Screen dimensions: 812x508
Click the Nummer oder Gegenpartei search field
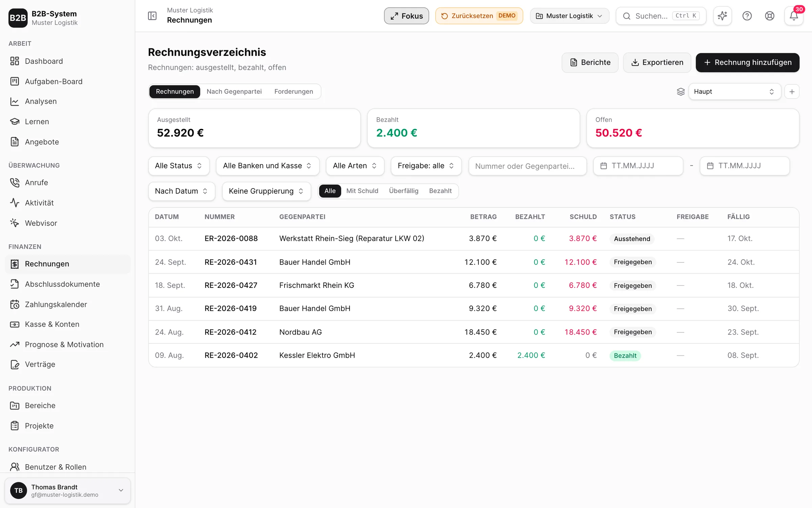pyautogui.click(x=527, y=166)
